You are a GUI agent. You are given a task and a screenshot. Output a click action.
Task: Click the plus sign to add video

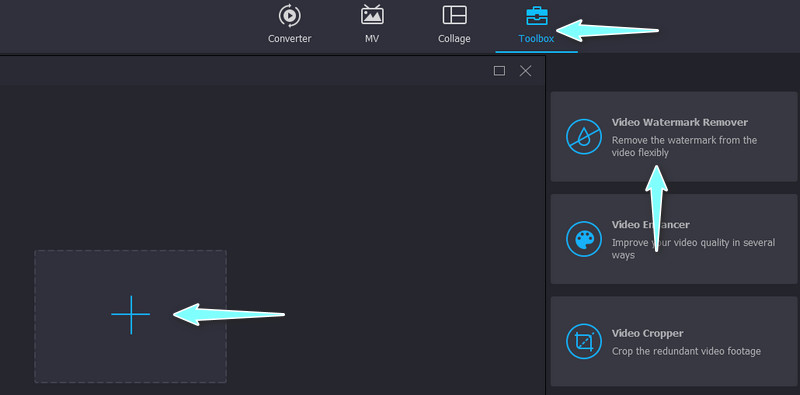pyautogui.click(x=131, y=315)
